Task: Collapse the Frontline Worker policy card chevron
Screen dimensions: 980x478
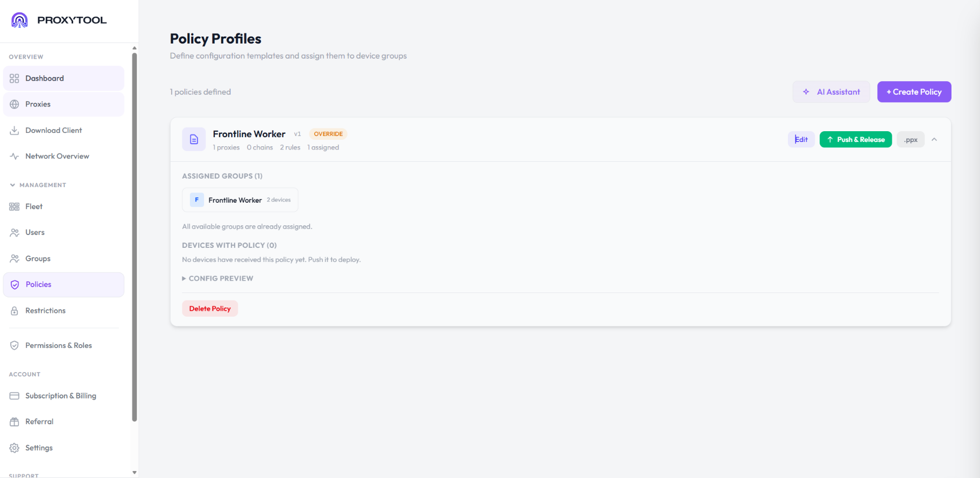Action: 934,139
